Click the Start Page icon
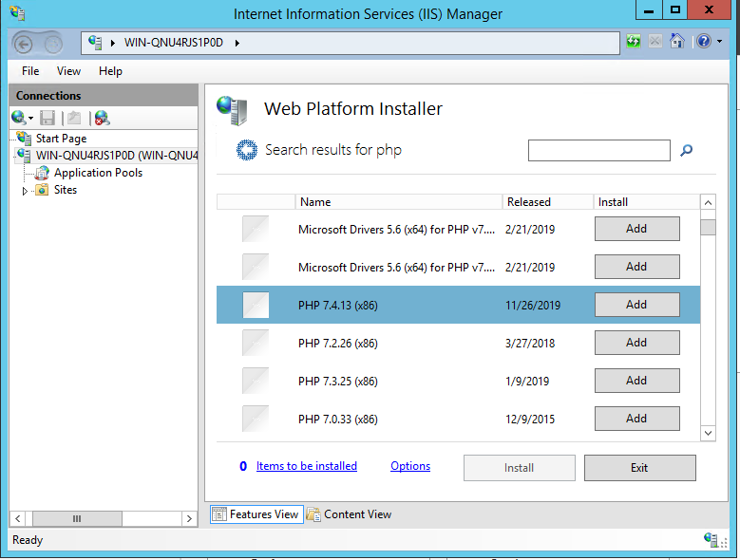 click(x=24, y=138)
